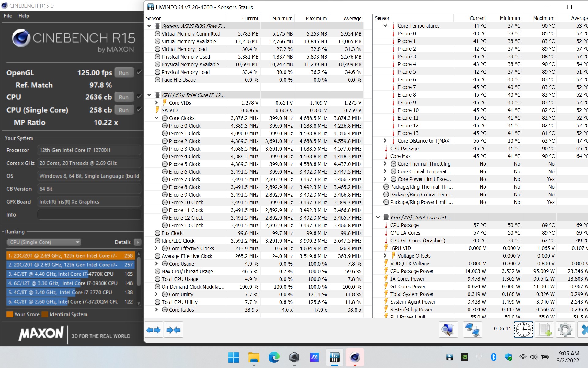The image size is (588, 368).
Task: Run the OpenGL benchmark
Action: tap(124, 73)
